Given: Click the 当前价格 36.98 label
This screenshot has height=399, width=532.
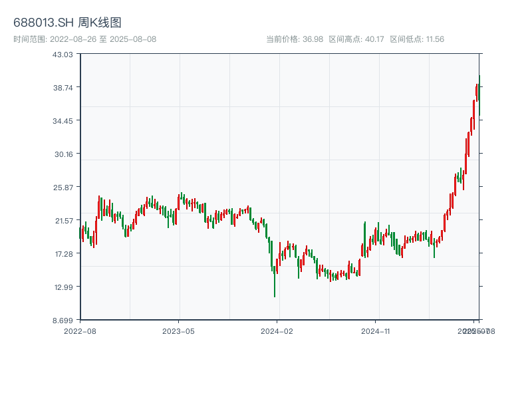Looking at the screenshot, I should (x=295, y=39).
